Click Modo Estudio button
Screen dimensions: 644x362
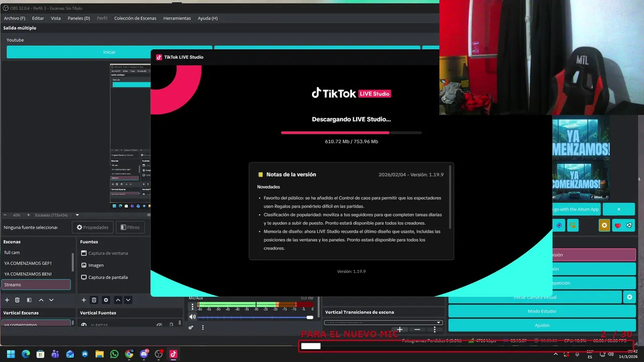click(x=542, y=311)
